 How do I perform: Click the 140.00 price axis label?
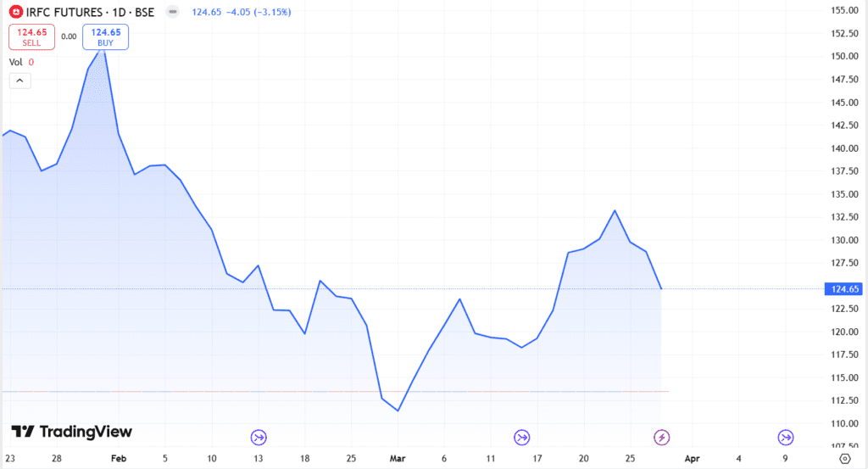click(844, 148)
